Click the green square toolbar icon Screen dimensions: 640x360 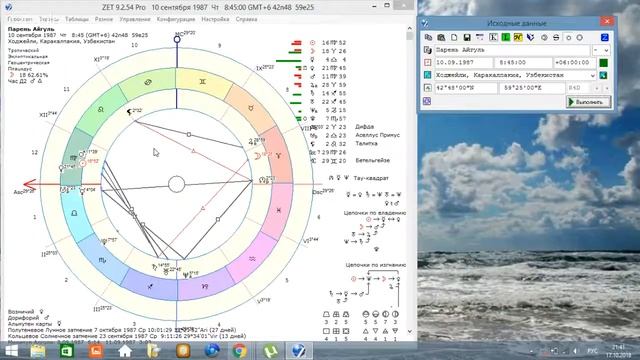pyautogui.click(x=506, y=37)
